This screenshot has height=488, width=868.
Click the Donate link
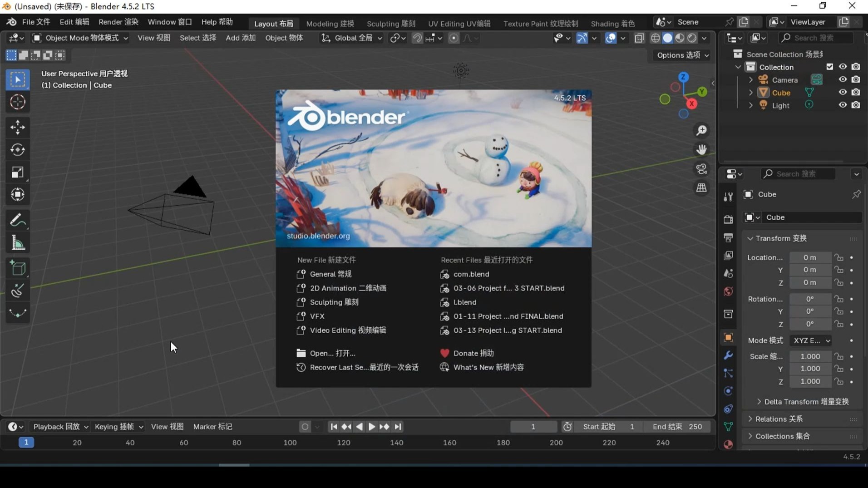click(473, 353)
